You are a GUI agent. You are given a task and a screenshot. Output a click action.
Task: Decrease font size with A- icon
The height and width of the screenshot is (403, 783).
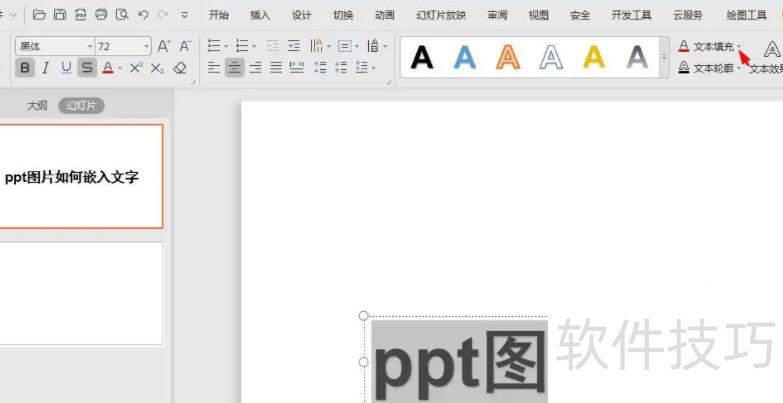coord(185,46)
